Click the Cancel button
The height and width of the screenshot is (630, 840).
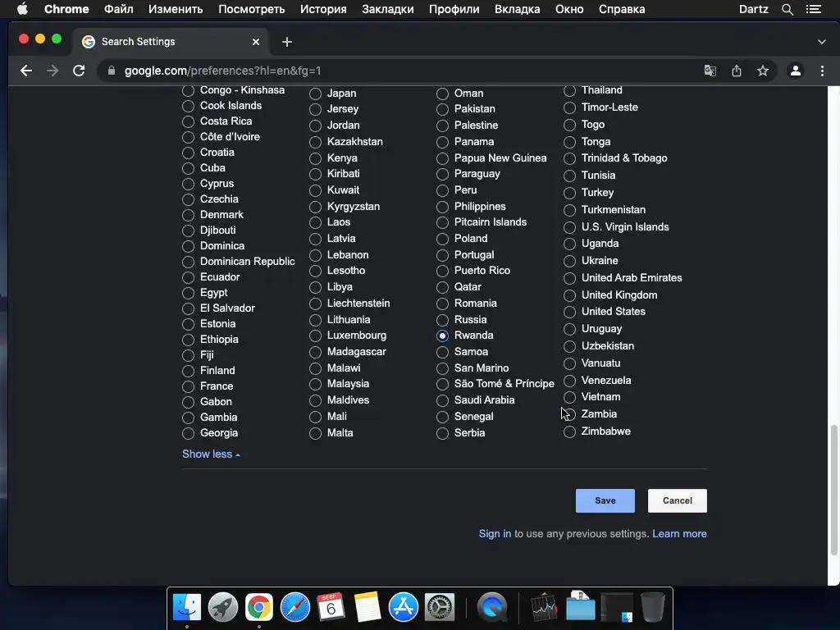pos(677,500)
